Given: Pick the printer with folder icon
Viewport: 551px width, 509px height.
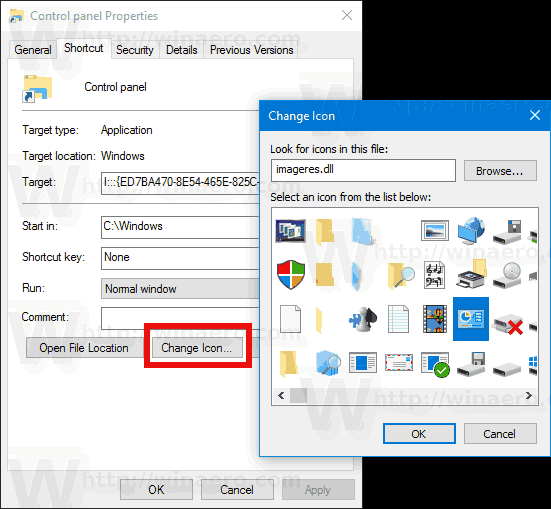Looking at the screenshot, I should point(472,274).
